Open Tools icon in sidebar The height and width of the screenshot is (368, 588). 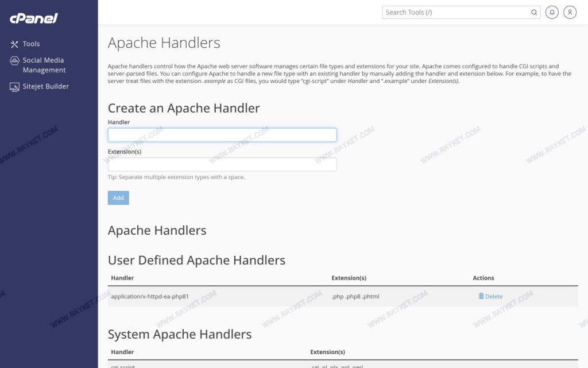point(14,44)
